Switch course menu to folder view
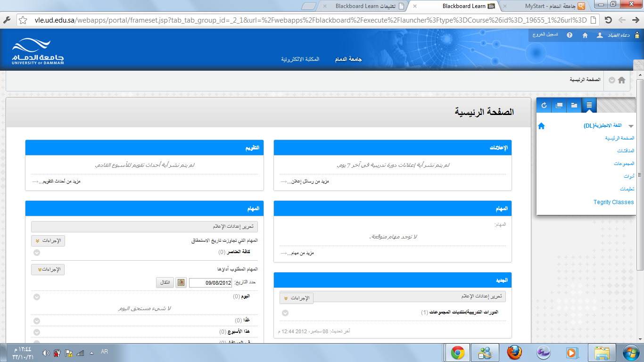The image size is (644, 362). click(x=574, y=105)
